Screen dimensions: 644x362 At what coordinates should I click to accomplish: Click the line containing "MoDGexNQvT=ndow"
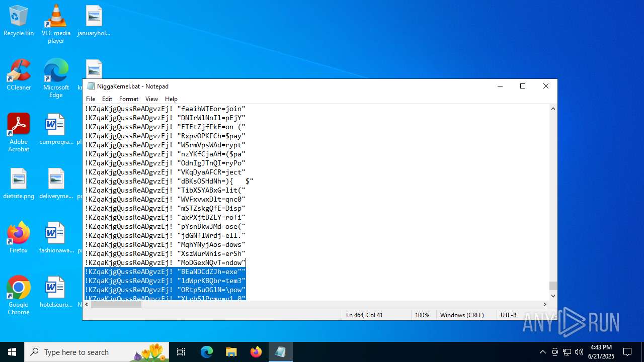pos(165,262)
